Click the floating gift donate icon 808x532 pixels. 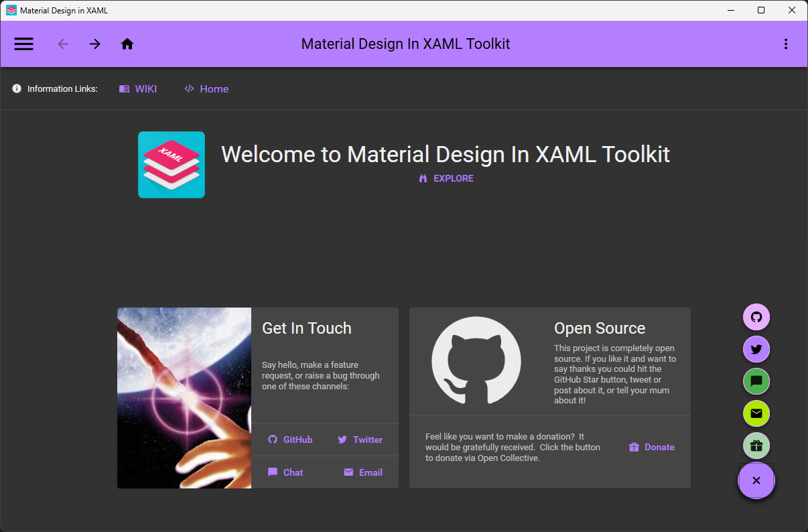tap(756, 446)
